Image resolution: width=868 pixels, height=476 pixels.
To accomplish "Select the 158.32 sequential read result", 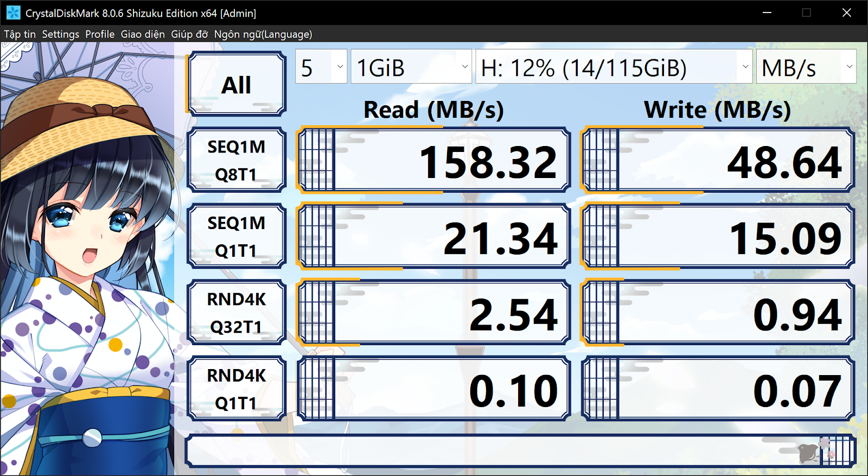I will click(x=433, y=160).
